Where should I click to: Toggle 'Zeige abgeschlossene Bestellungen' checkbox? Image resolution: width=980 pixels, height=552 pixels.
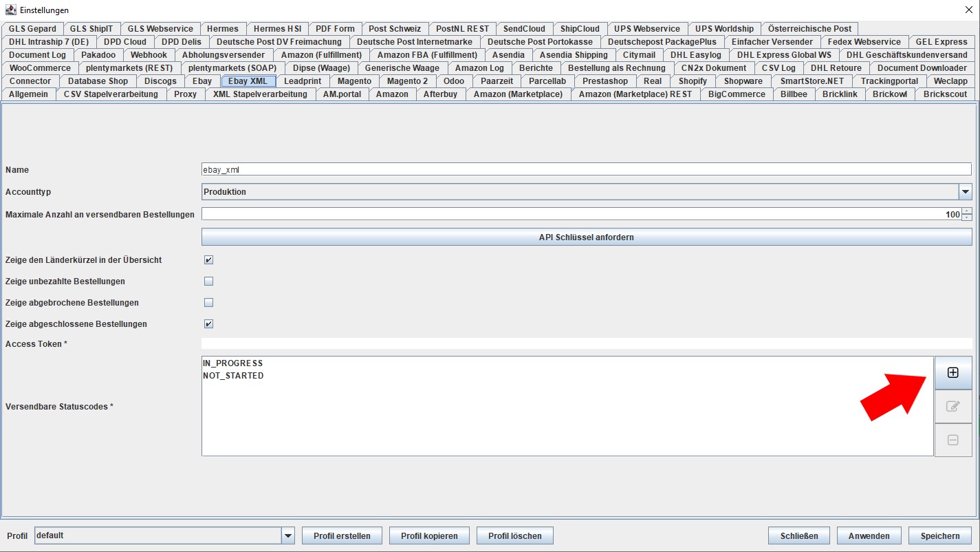(209, 324)
